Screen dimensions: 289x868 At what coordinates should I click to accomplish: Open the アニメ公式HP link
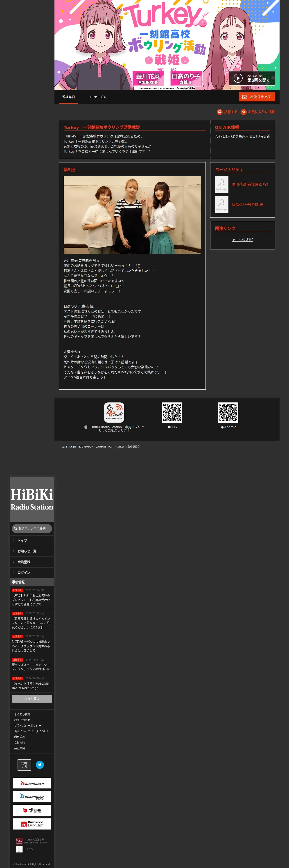tap(243, 240)
